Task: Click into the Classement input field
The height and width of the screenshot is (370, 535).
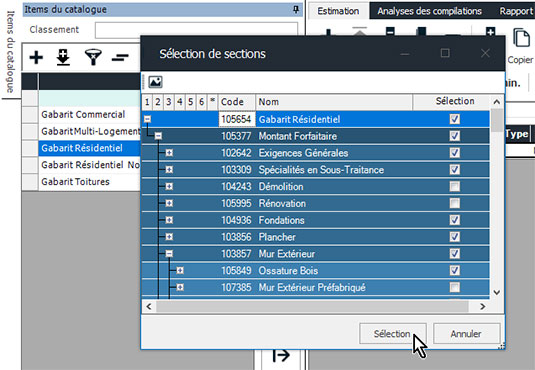Action: point(196,30)
